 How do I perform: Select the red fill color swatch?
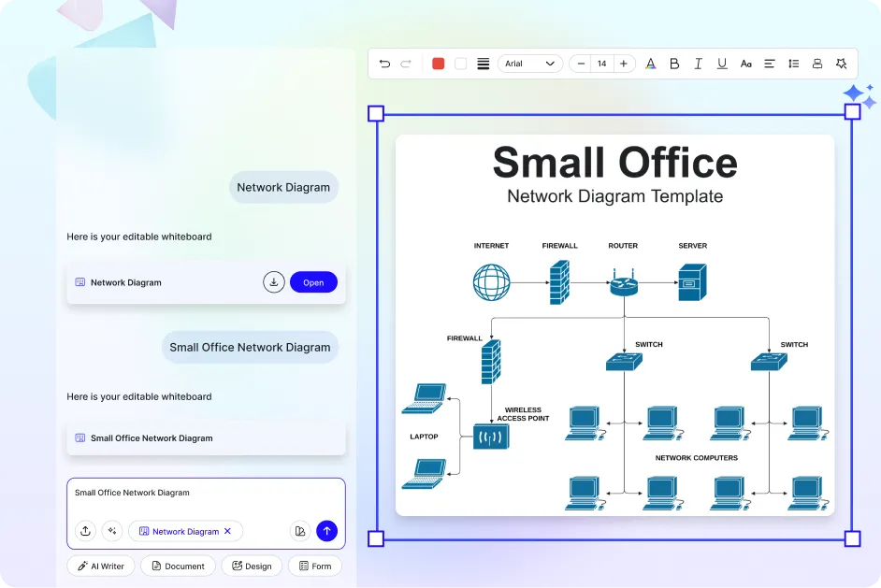point(438,64)
